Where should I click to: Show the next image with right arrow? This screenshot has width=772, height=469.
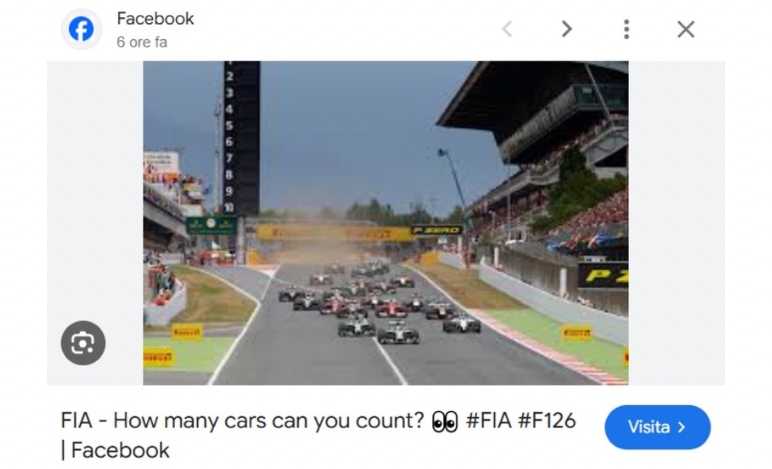click(x=567, y=29)
